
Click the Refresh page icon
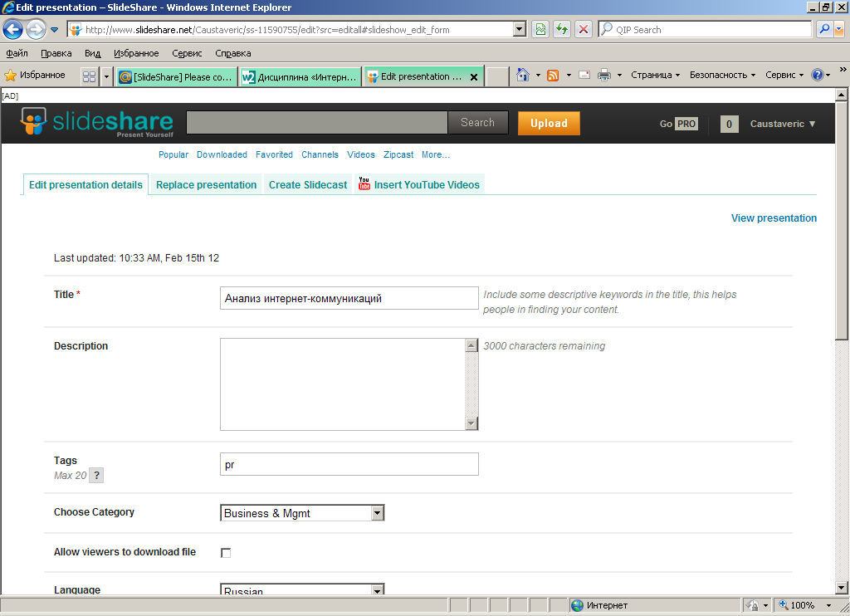pos(562,29)
